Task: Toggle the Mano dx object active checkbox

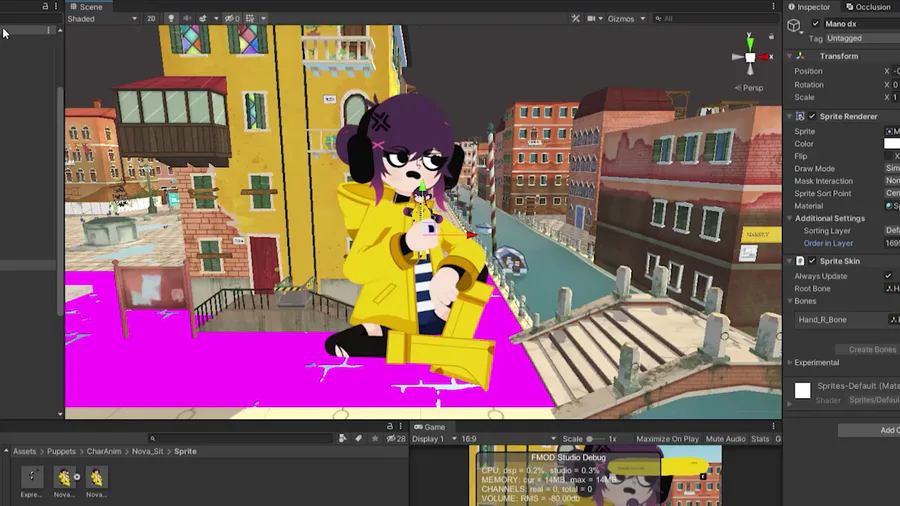Action: click(815, 24)
